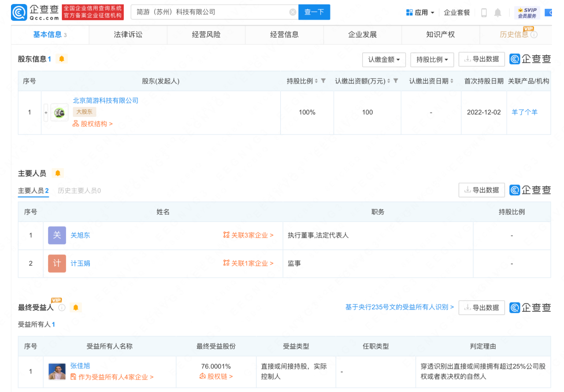The height and width of the screenshot is (392, 564).
Task: Filter the 持股比例 column with the funnel icon
Action: [323, 81]
